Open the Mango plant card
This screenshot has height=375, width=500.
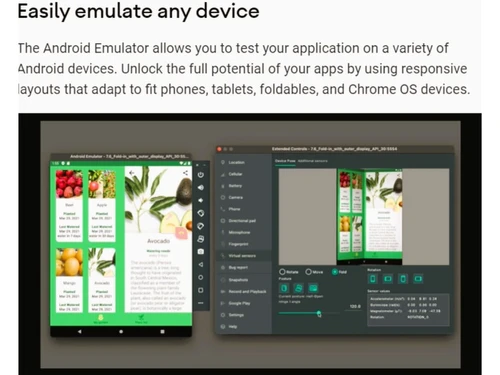click(69, 280)
